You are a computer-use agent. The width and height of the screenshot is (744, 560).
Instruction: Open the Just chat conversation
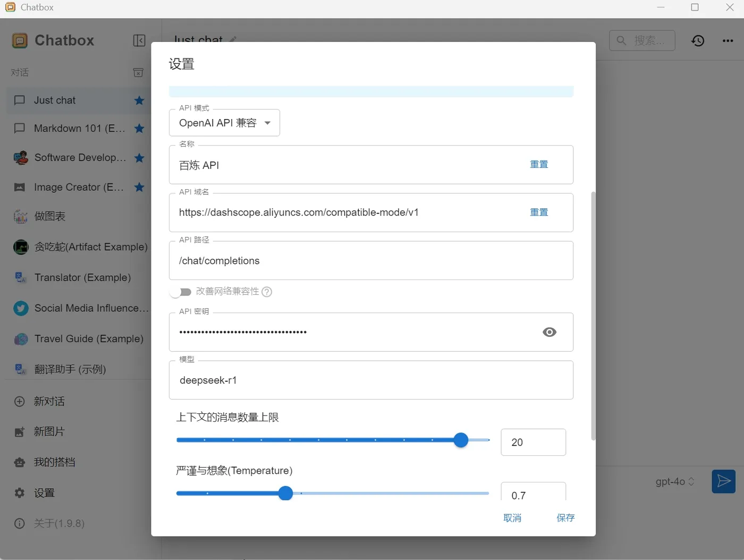pyautogui.click(x=79, y=100)
